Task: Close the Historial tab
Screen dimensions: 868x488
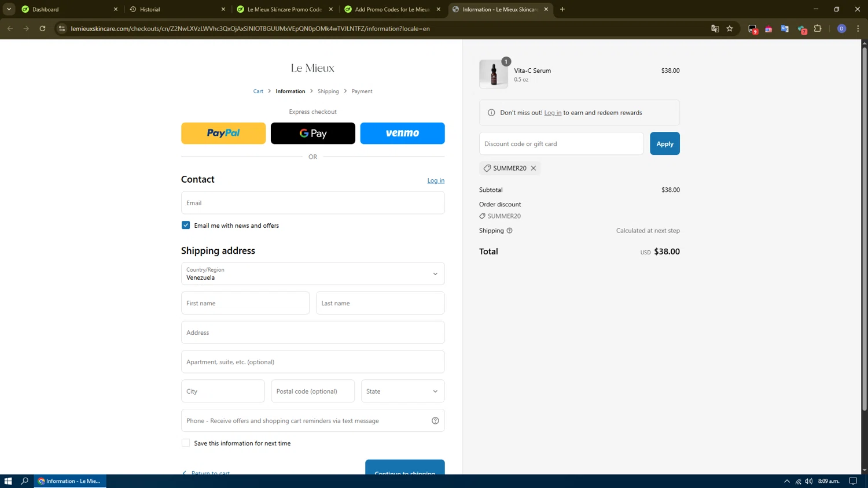Action: [x=223, y=9]
